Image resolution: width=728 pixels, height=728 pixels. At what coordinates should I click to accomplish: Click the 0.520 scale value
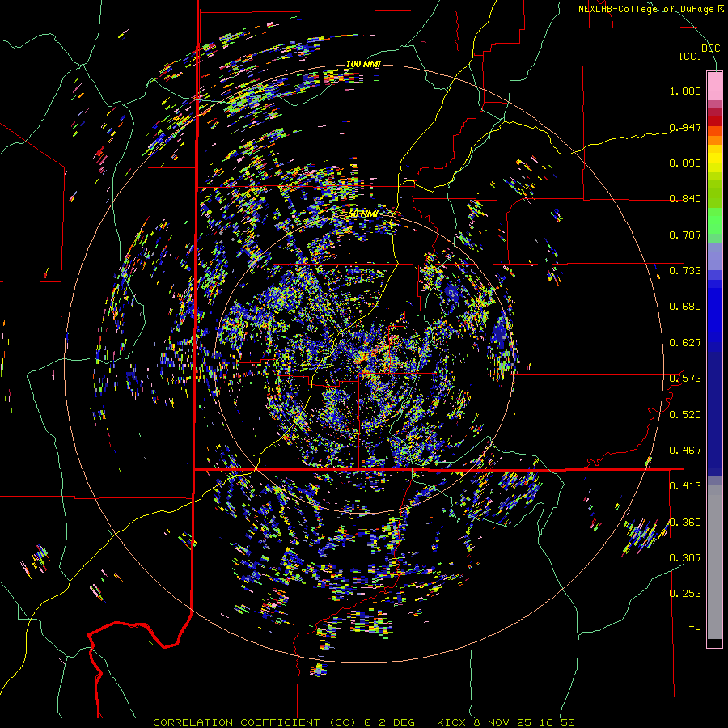(x=685, y=415)
